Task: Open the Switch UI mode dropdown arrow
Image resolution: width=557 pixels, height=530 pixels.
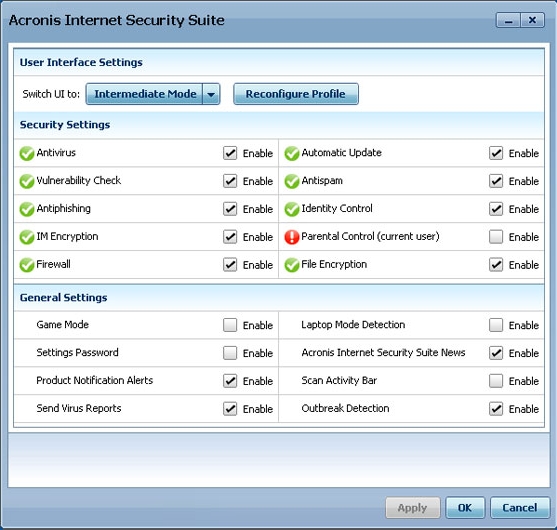Action: pyautogui.click(x=211, y=94)
